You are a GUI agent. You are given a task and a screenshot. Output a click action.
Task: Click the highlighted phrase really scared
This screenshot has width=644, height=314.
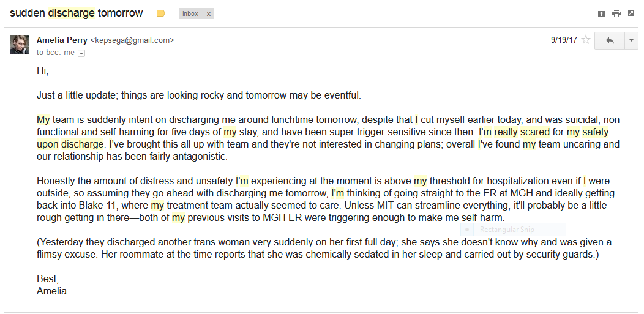pos(522,132)
